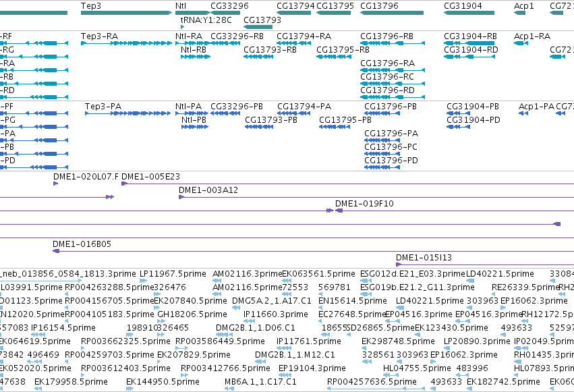
Task: Click the CG13793-RB transcript label
Action: [270, 50]
